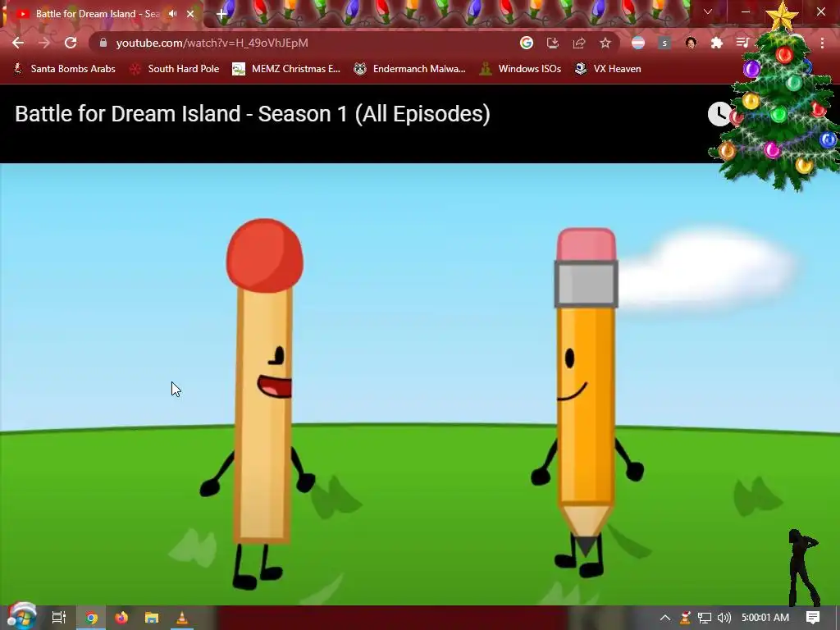
Task: Go back to the previous page
Action: pos(18,43)
